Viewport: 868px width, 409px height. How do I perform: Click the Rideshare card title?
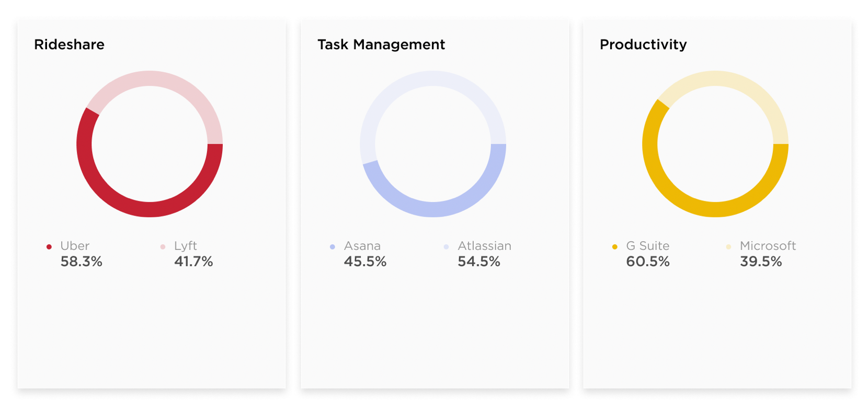[x=69, y=44]
